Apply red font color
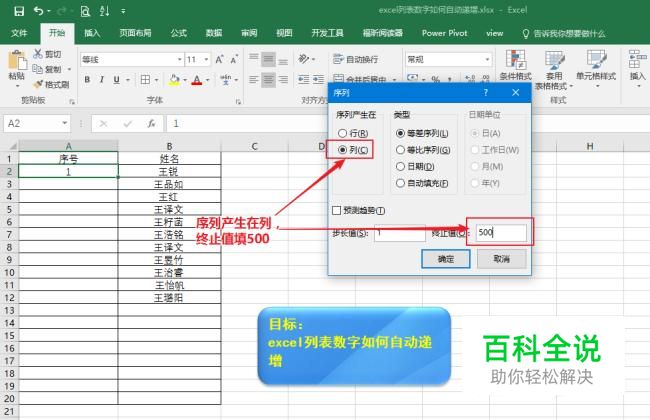This screenshot has width=650, height=420. coord(197,79)
